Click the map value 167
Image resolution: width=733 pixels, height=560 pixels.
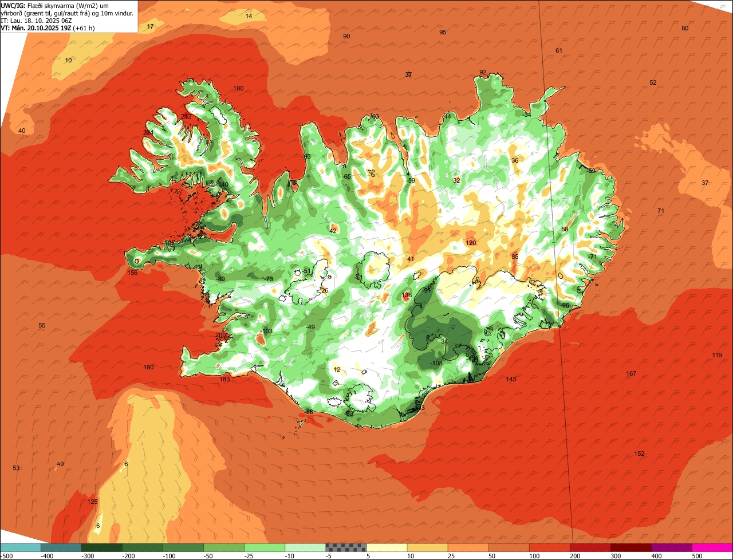pos(631,373)
